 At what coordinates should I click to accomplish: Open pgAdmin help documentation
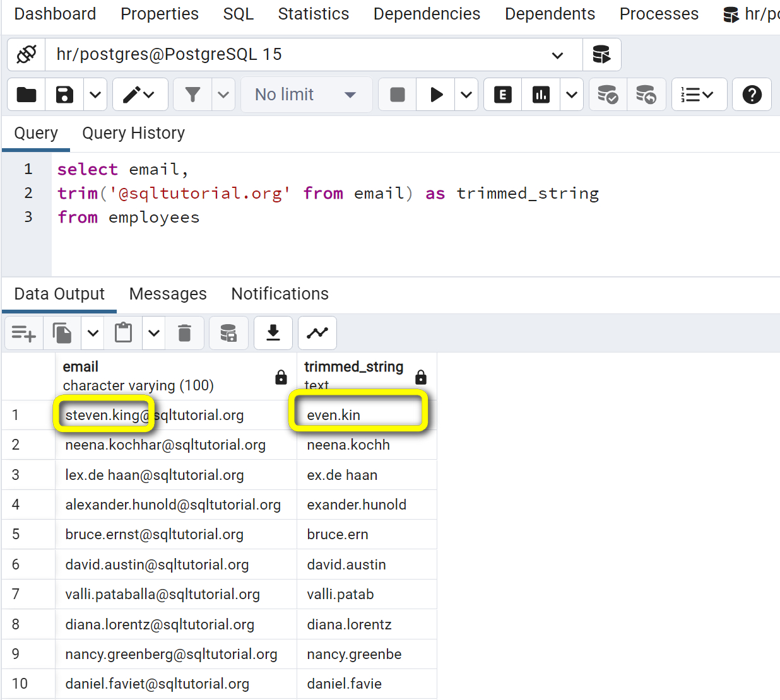752,94
